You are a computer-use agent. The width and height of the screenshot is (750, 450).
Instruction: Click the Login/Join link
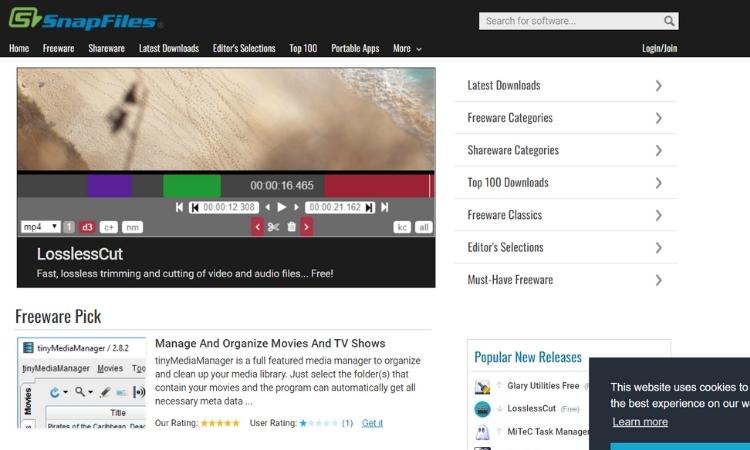(660, 48)
